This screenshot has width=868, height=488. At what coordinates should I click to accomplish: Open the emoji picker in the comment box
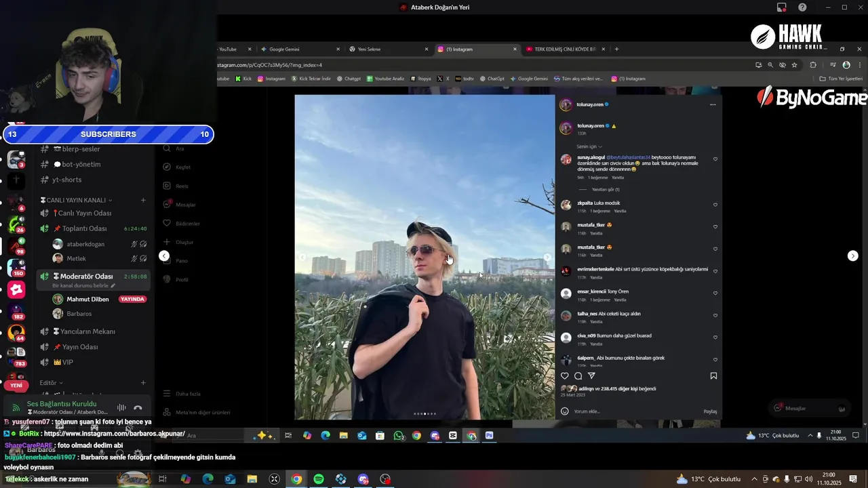(565, 411)
